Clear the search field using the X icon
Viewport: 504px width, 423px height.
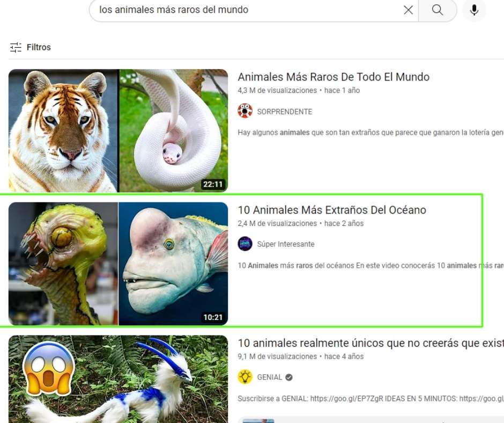click(408, 10)
